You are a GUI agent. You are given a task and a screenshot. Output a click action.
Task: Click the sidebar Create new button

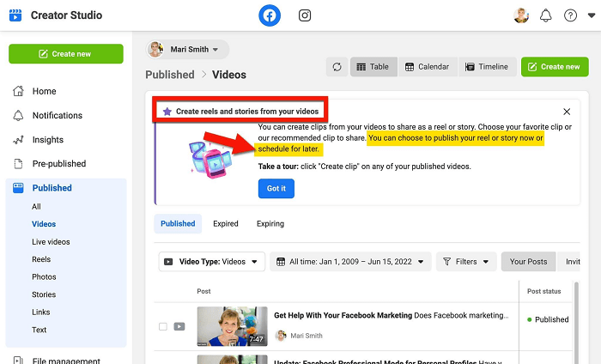click(x=66, y=53)
